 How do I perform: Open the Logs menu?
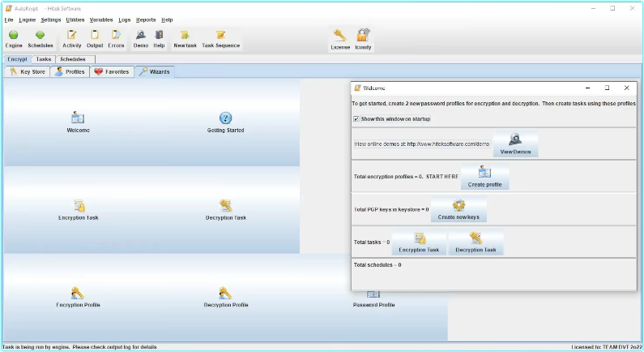tap(125, 19)
